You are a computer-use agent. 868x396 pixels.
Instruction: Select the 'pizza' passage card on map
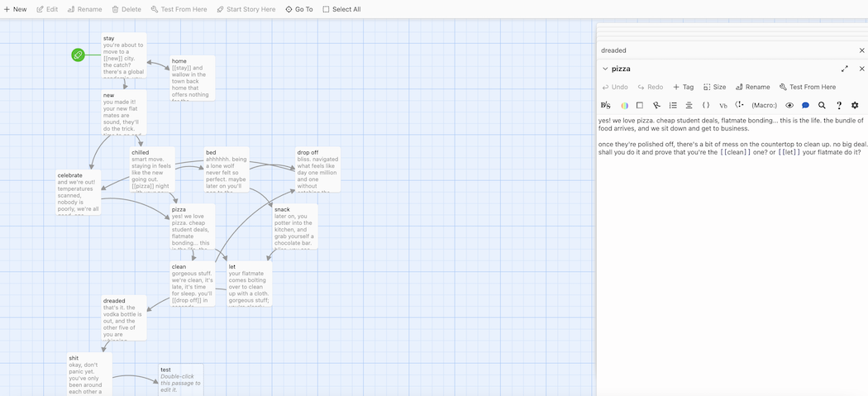[193, 227]
